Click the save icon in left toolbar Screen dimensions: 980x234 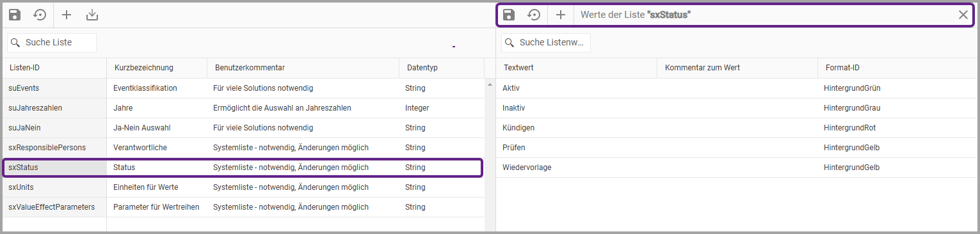[15, 15]
